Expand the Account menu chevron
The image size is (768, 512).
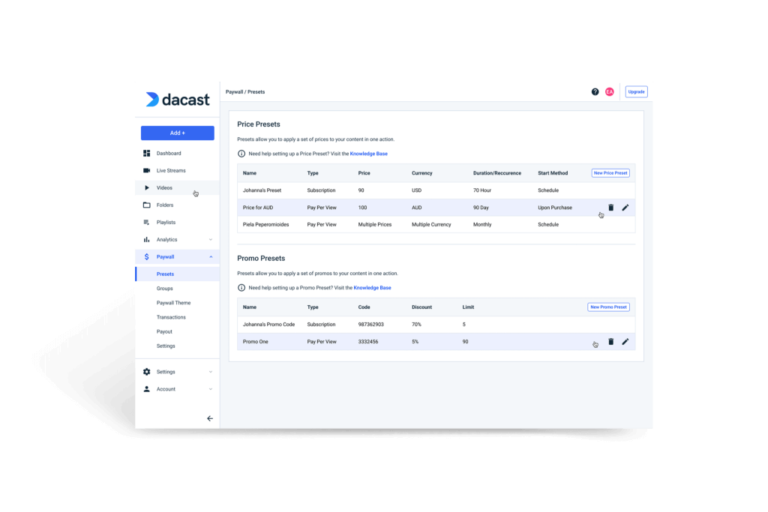click(210, 389)
